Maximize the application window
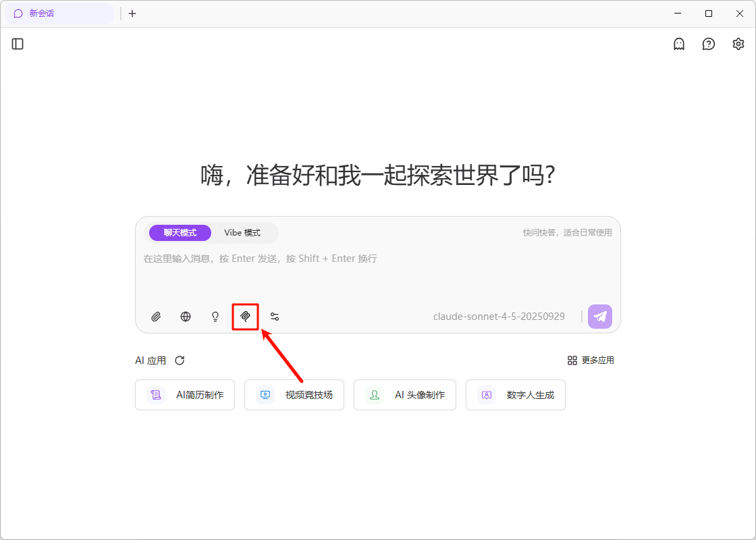Image resolution: width=756 pixels, height=540 pixels. 709,13
